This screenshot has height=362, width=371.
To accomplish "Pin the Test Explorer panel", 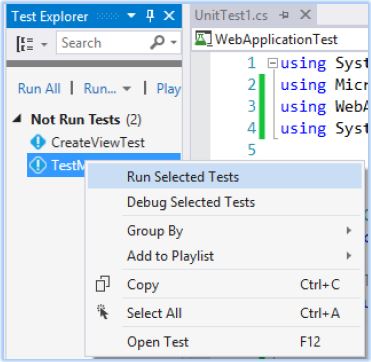I will pos(150,16).
